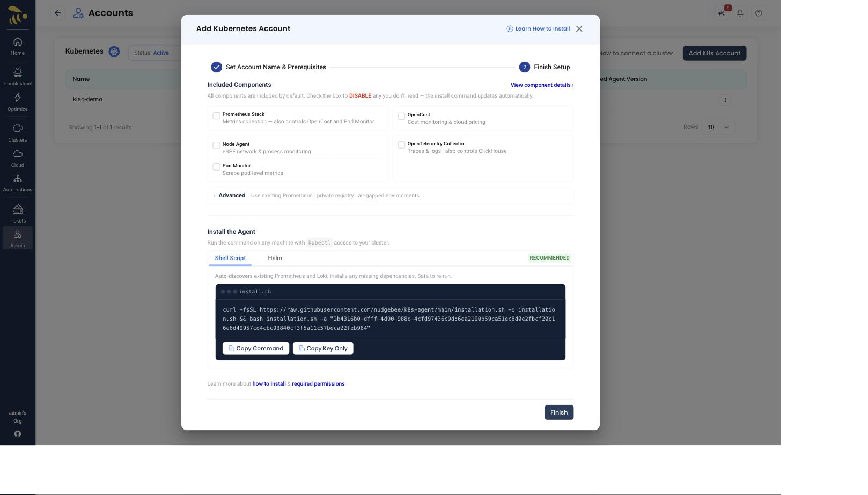
Task: Check the OpenCost checkbox
Action: tap(401, 116)
